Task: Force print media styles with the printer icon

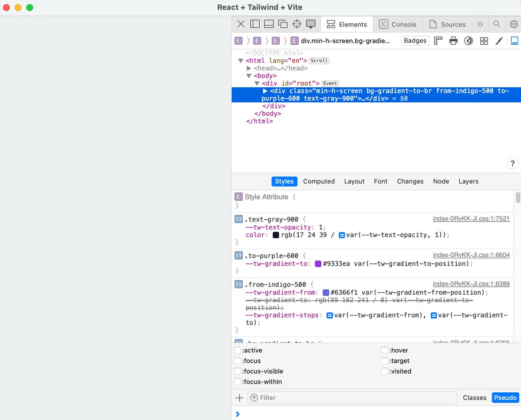Action: coord(453,41)
